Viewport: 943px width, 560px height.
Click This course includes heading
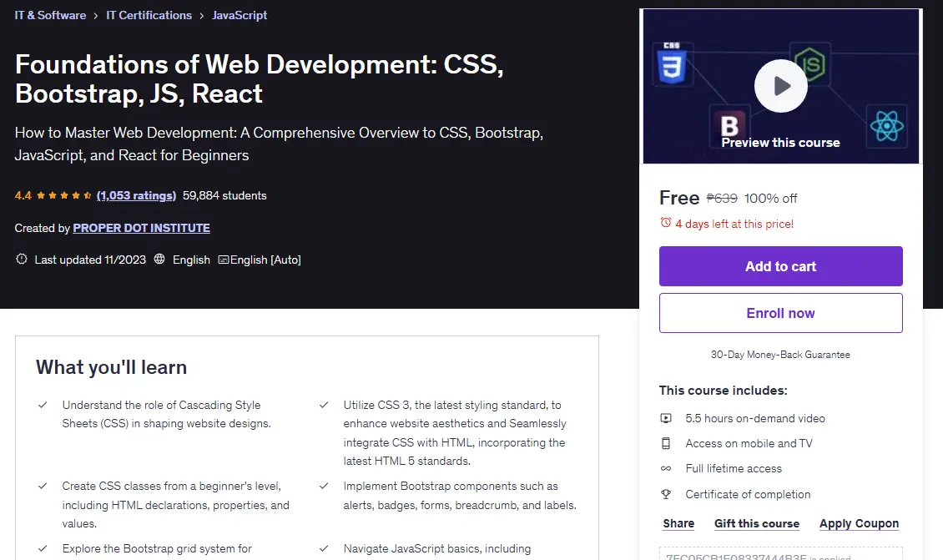[723, 391]
